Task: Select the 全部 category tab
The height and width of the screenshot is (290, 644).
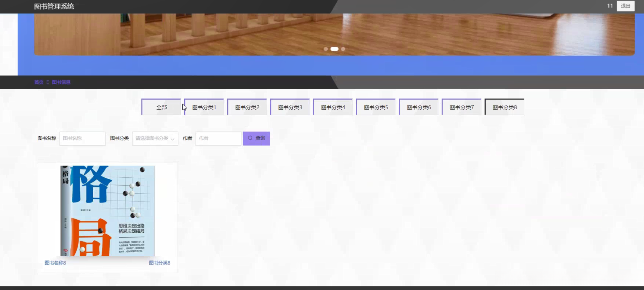Action: tap(161, 107)
